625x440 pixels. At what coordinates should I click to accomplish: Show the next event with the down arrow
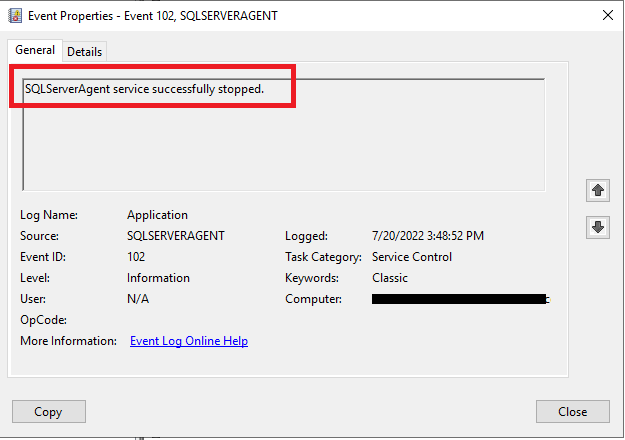pyautogui.click(x=597, y=227)
